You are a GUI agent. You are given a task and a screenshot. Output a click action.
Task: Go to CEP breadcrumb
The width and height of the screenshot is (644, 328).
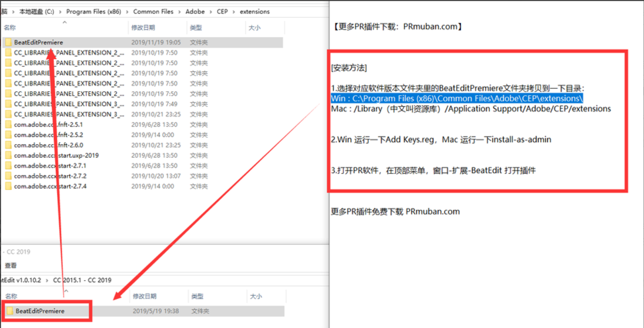pyautogui.click(x=222, y=12)
